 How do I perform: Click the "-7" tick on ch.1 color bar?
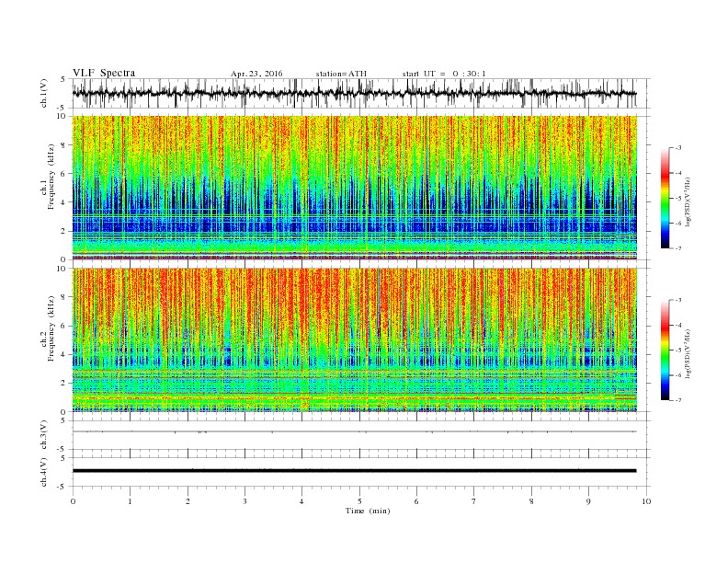pyautogui.click(x=678, y=248)
